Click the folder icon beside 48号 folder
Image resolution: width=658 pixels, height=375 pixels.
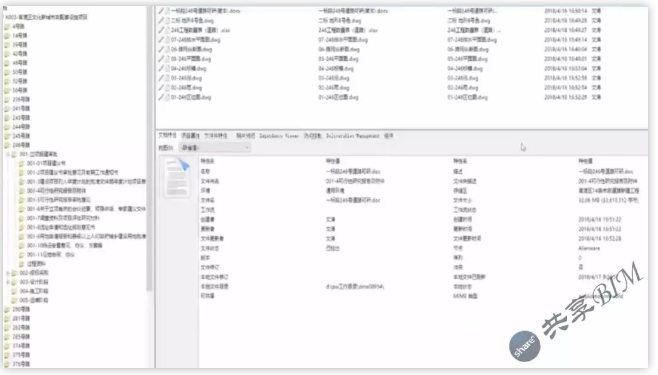7,63
